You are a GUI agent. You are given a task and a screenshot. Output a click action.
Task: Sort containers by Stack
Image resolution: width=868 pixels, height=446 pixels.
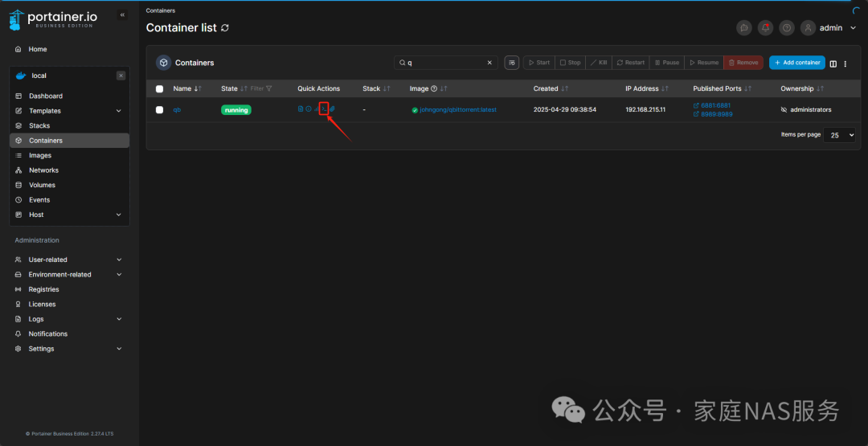click(x=387, y=88)
